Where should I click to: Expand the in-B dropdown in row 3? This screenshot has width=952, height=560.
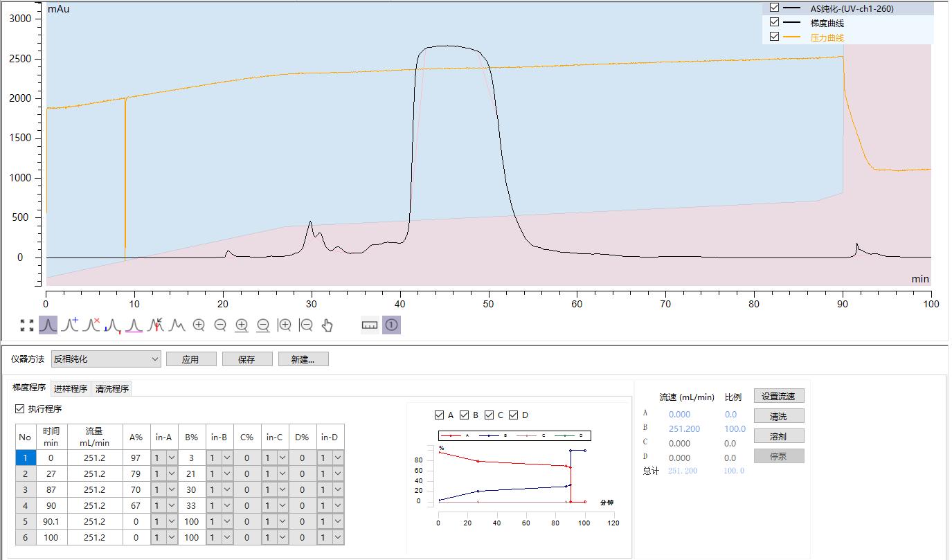coord(226,489)
